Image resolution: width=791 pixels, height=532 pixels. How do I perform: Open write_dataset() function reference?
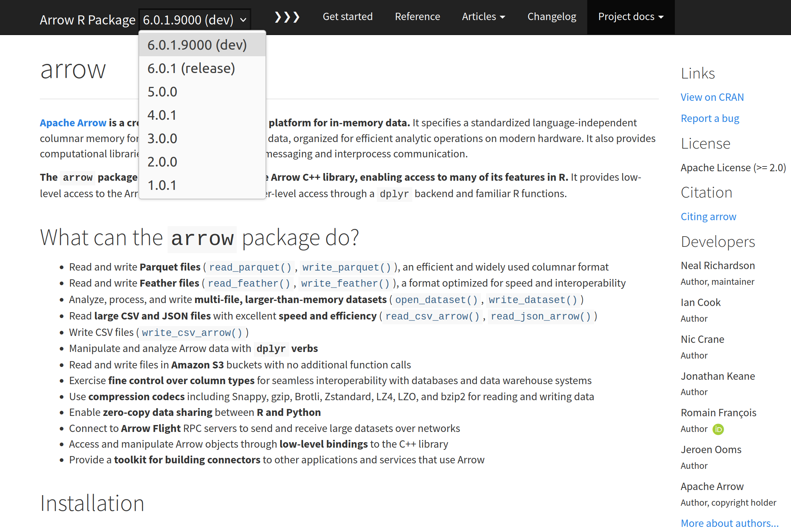[533, 300]
